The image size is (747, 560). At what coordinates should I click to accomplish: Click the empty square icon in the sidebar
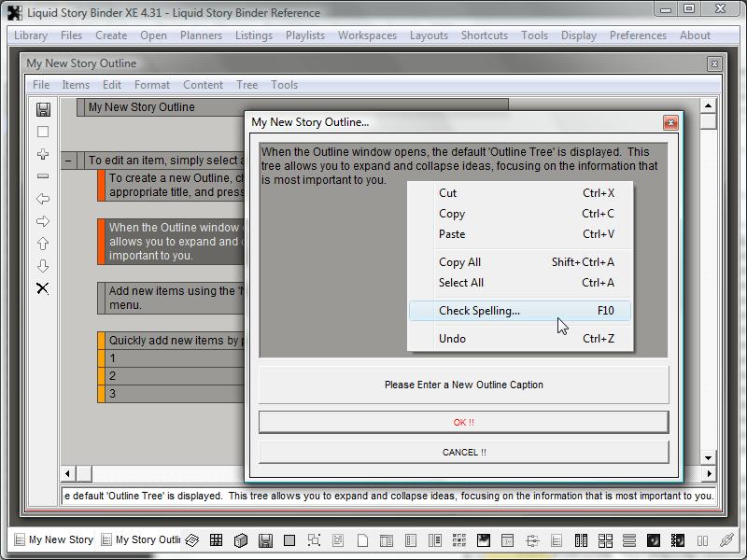click(43, 132)
